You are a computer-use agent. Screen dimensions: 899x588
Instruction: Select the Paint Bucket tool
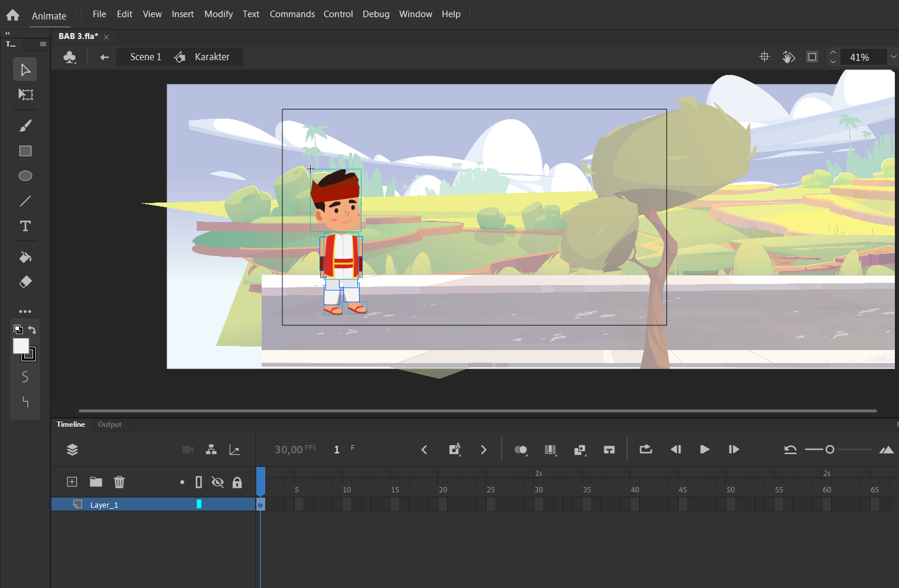tap(25, 257)
